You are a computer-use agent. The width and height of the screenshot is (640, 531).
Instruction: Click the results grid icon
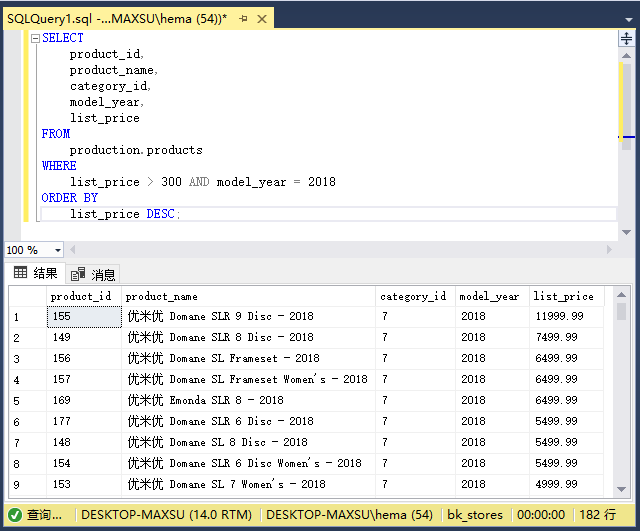[20, 272]
